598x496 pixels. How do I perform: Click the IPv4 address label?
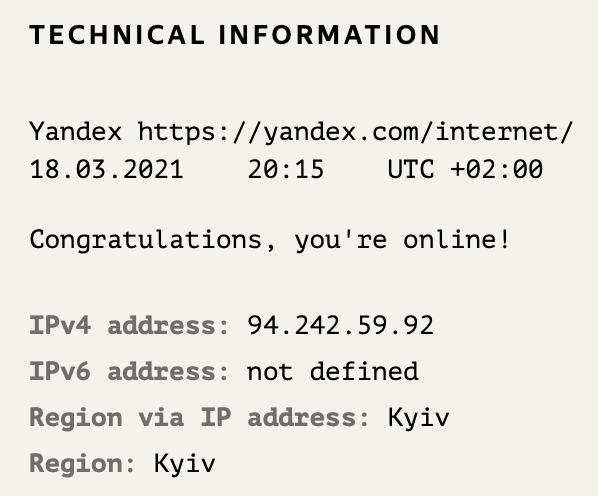point(129,325)
